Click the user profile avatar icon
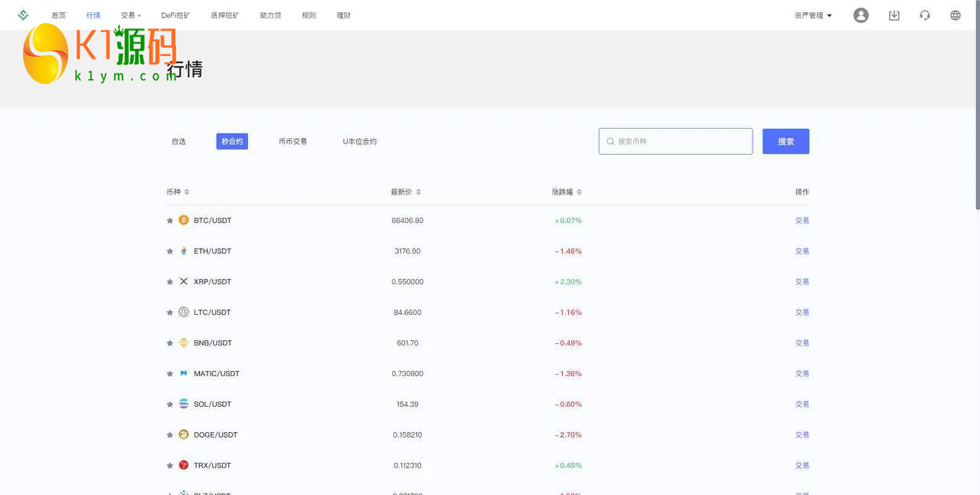980x495 pixels. [x=861, y=15]
